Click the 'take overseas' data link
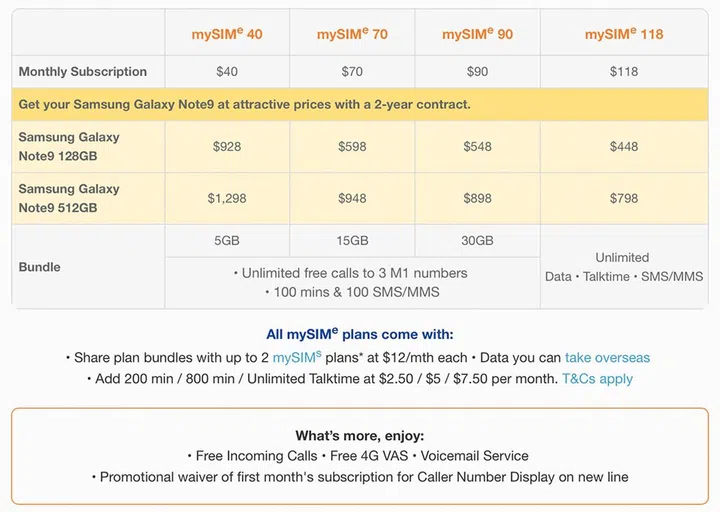The width and height of the screenshot is (720, 512). [x=607, y=357]
